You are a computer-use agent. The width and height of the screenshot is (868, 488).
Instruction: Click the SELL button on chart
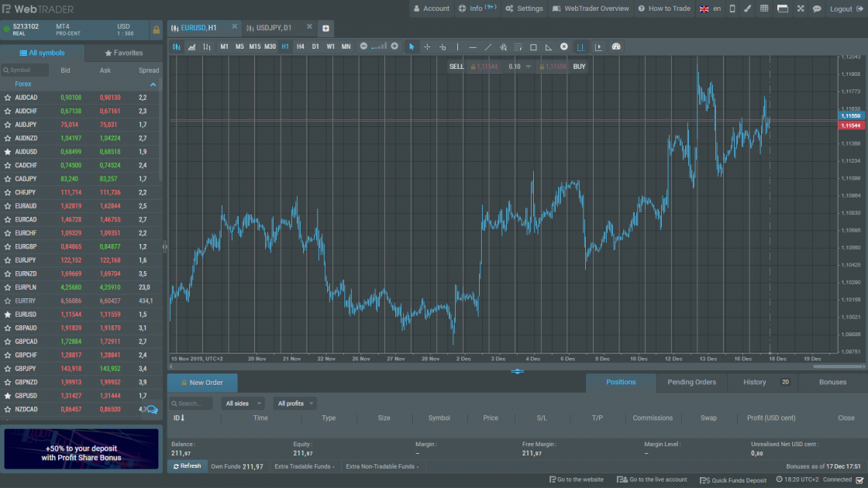(456, 67)
